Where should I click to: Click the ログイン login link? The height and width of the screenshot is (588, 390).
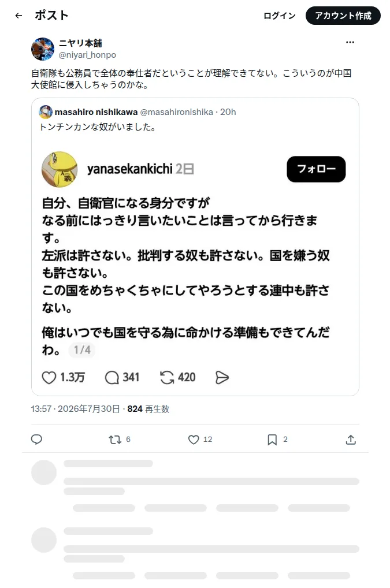pyautogui.click(x=280, y=16)
